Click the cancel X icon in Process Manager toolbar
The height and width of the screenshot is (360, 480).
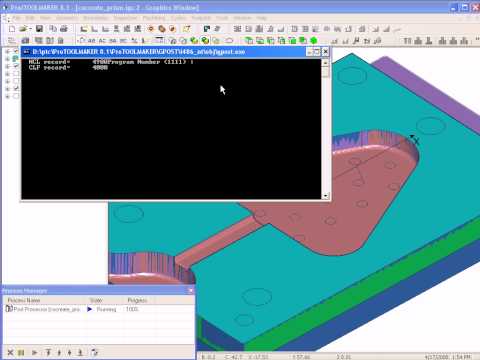[10, 352]
